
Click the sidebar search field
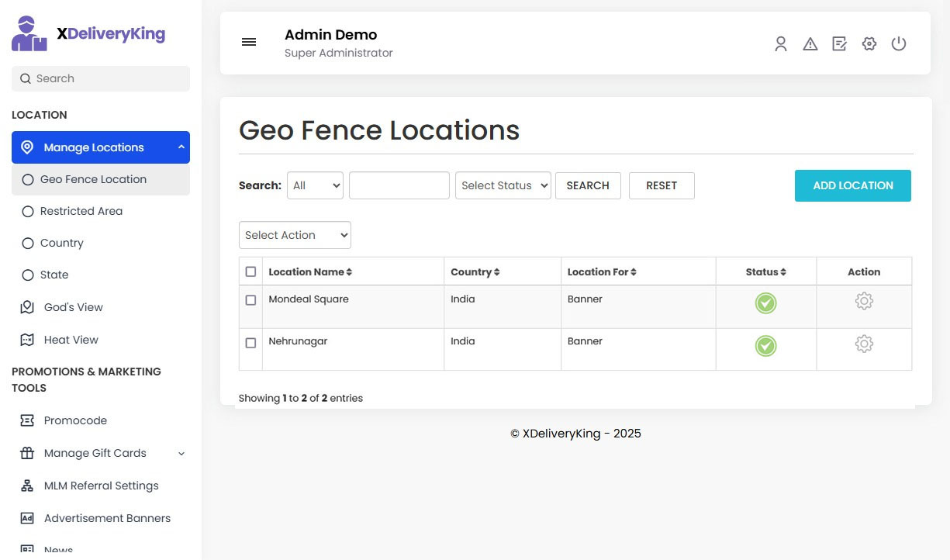(100, 78)
